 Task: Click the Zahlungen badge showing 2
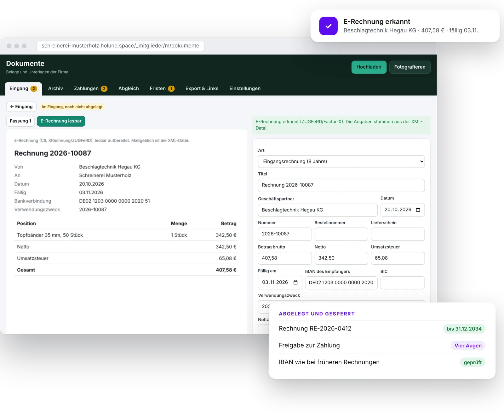click(104, 89)
